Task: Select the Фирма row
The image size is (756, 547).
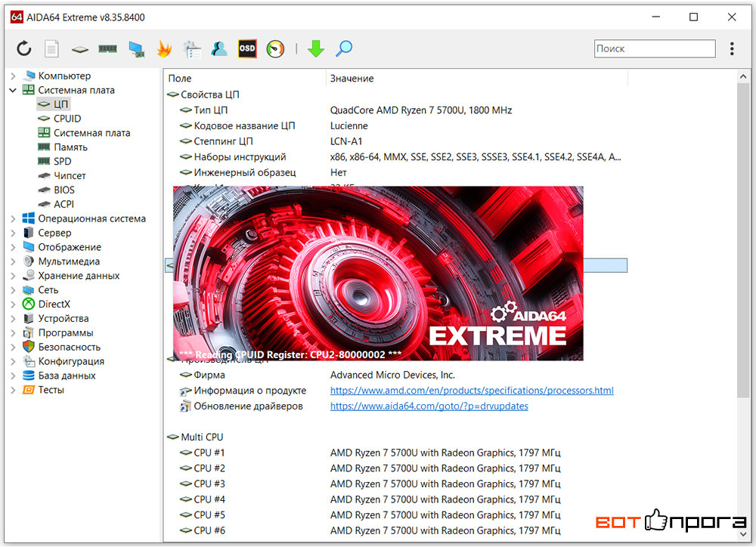Action: (396, 375)
